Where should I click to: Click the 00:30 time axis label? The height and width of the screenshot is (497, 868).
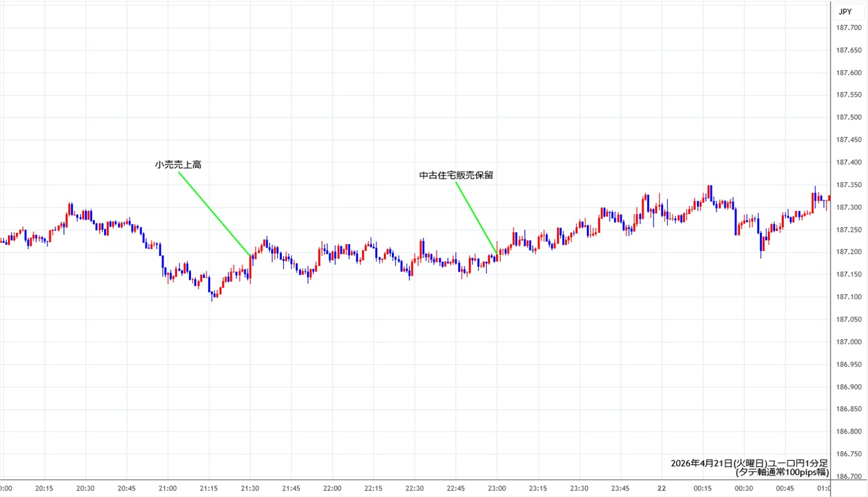pos(744,488)
